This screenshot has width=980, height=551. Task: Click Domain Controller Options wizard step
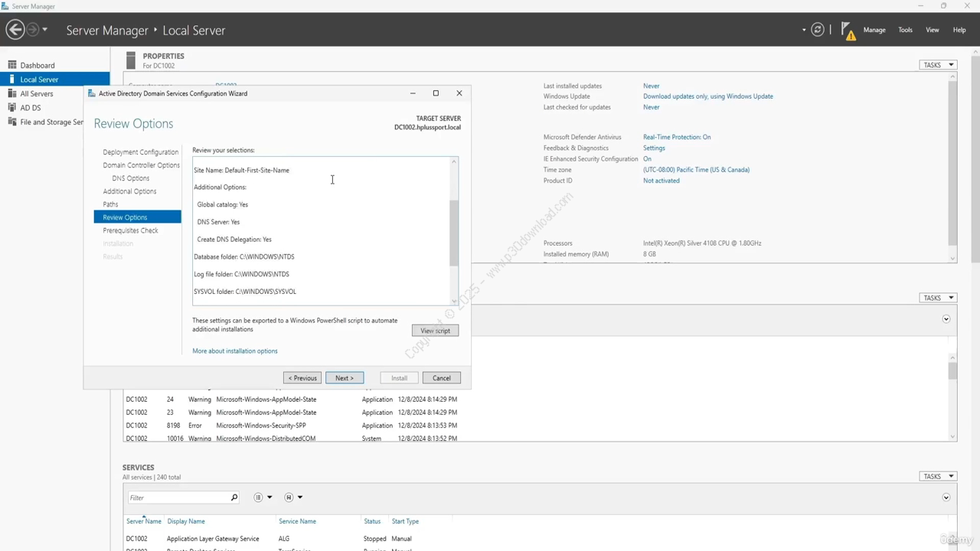[141, 165]
